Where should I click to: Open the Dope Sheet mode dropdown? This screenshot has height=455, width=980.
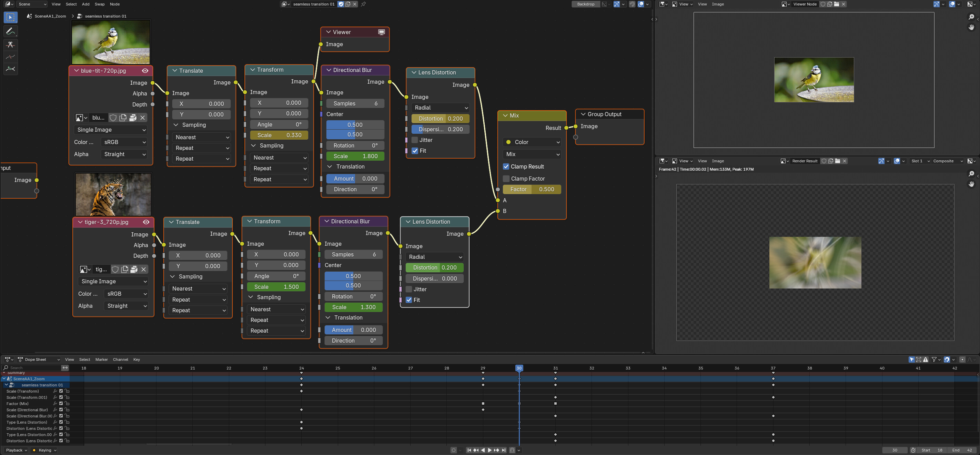pos(39,360)
